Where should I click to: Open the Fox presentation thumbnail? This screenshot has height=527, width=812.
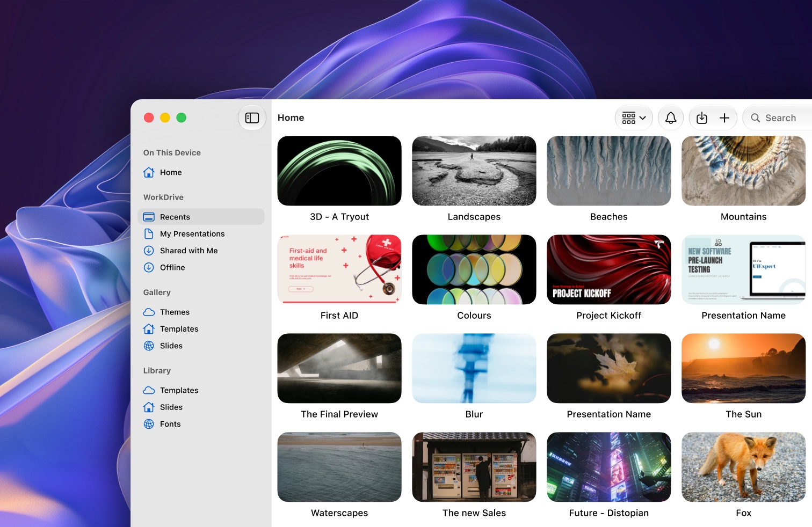click(744, 467)
